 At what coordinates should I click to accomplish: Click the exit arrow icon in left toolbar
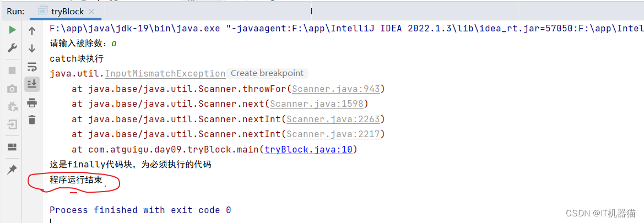tap(12, 124)
